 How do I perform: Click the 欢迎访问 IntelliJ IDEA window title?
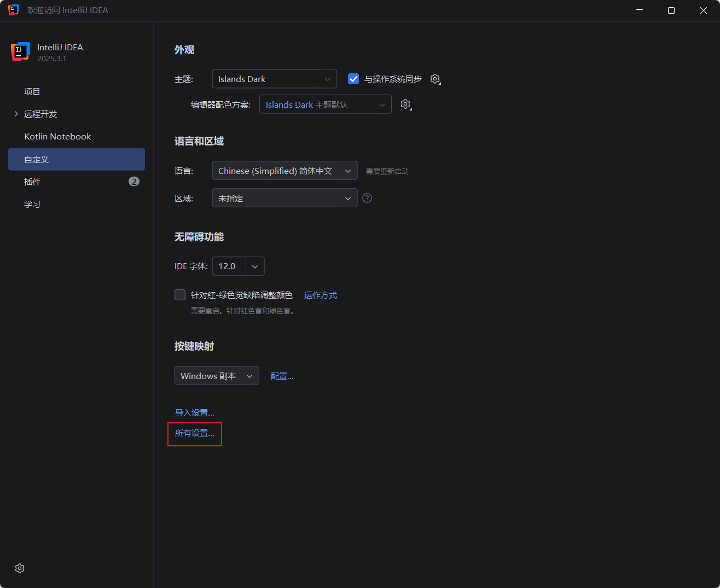point(68,10)
